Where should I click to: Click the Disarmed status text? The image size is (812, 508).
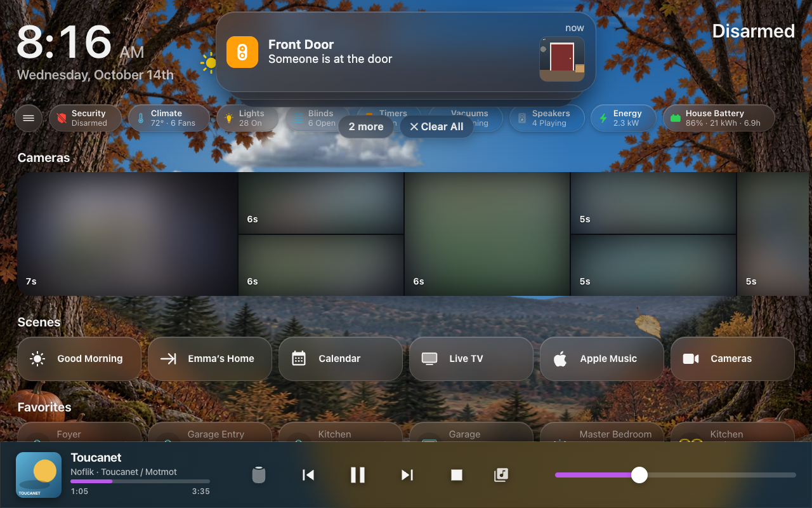[x=754, y=31]
